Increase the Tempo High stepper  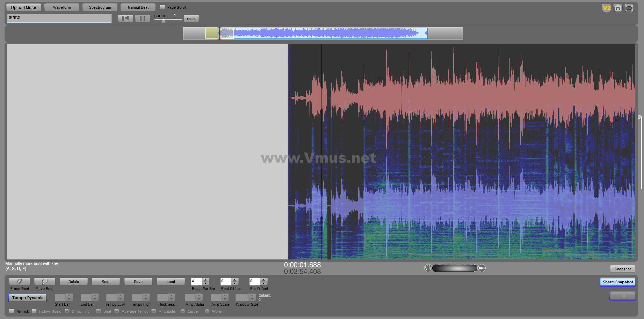pos(146,296)
